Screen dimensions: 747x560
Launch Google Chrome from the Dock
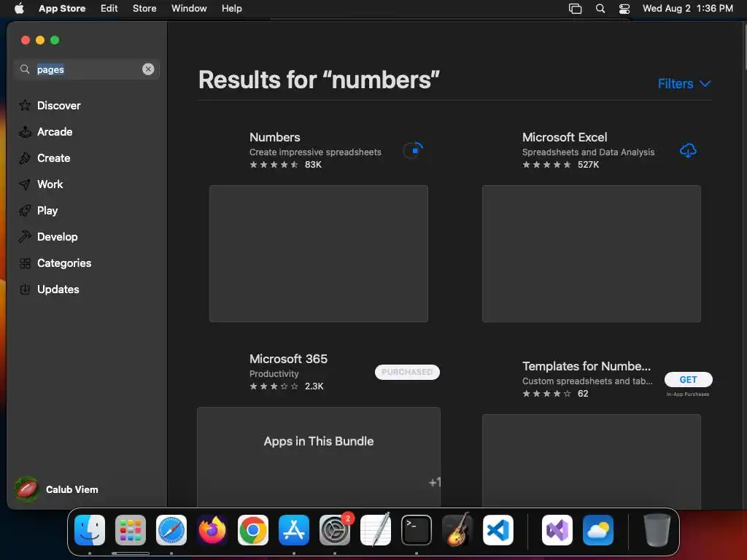(x=253, y=530)
